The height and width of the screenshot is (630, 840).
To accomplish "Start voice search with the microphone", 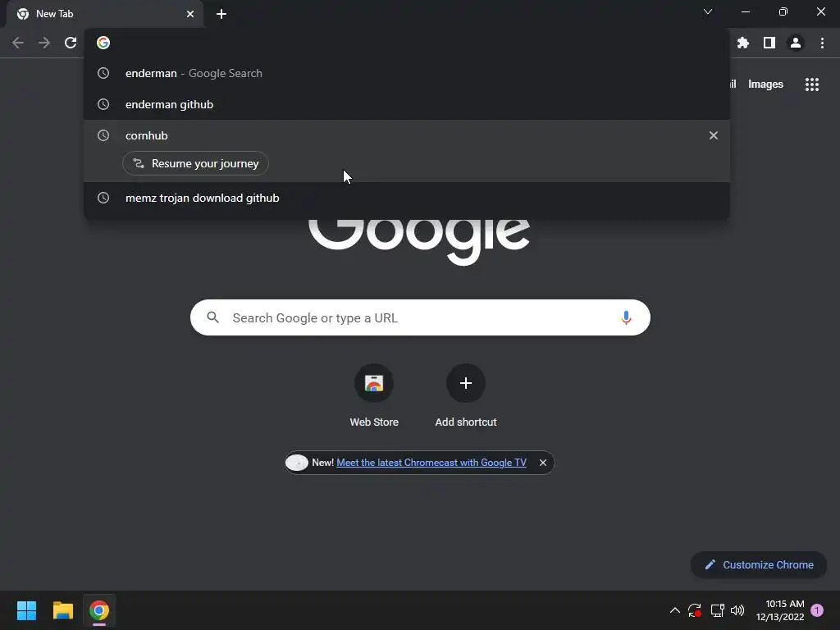I will point(626,317).
